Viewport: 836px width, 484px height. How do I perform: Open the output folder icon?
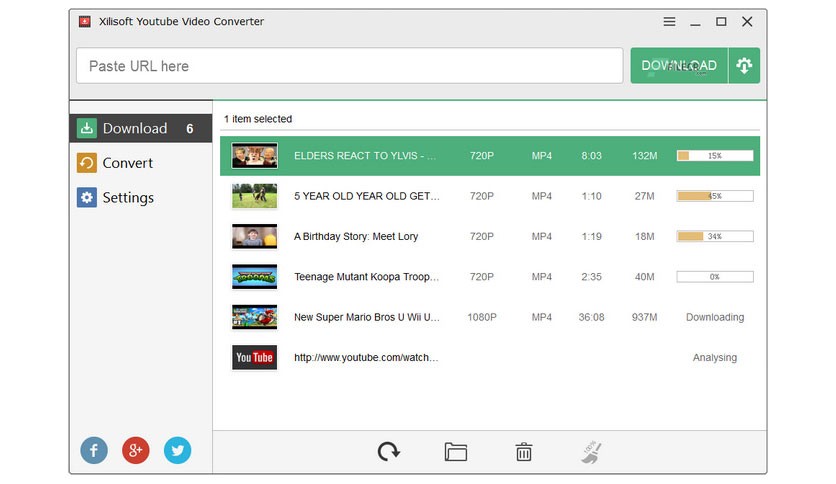(456, 452)
